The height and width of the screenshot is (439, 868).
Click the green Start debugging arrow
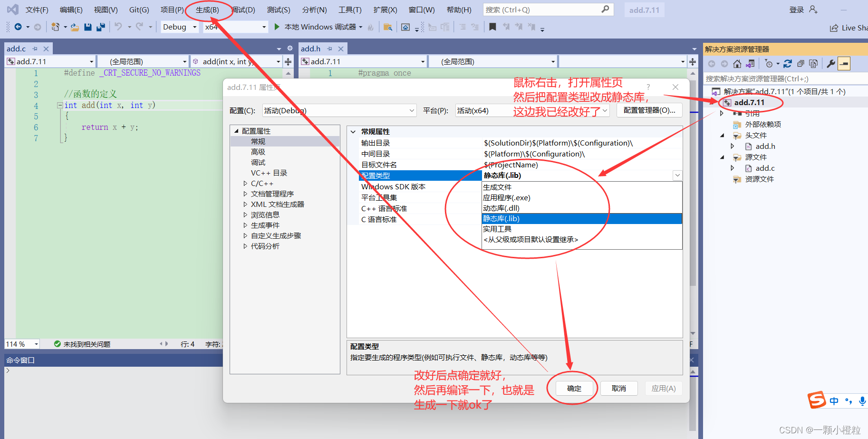pos(277,27)
